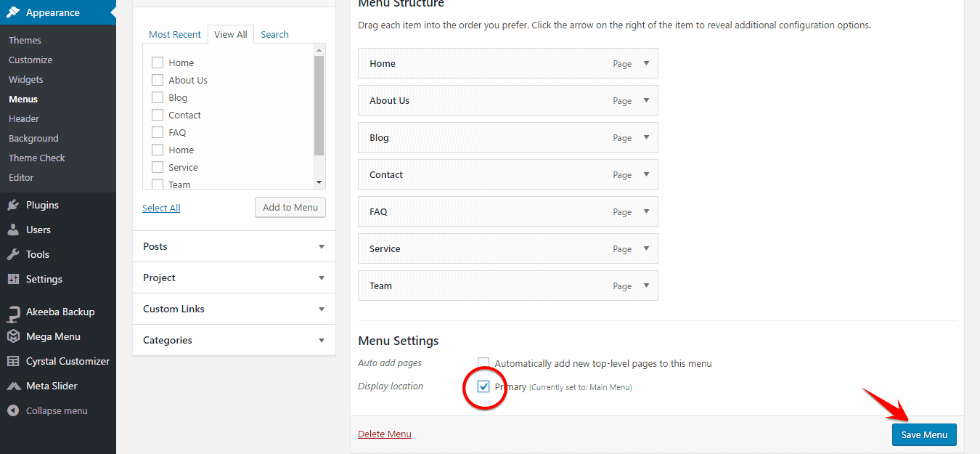
Task: Click the Save Menu button
Action: pos(923,434)
